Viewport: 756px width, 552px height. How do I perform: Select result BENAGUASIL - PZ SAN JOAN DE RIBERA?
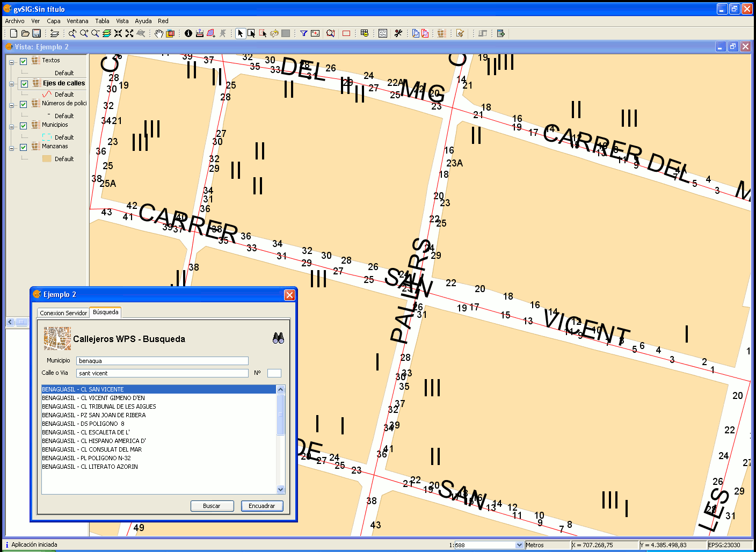pyautogui.click(x=159, y=415)
